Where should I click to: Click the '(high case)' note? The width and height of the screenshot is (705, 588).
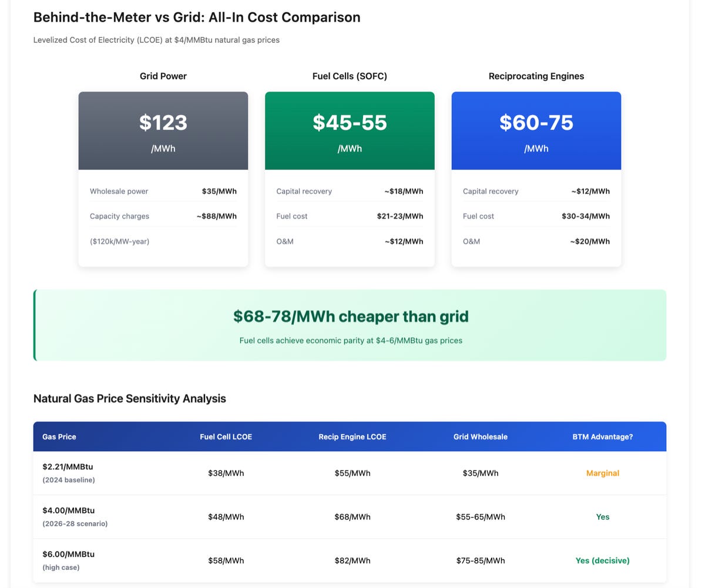click(x=61, y=567)
